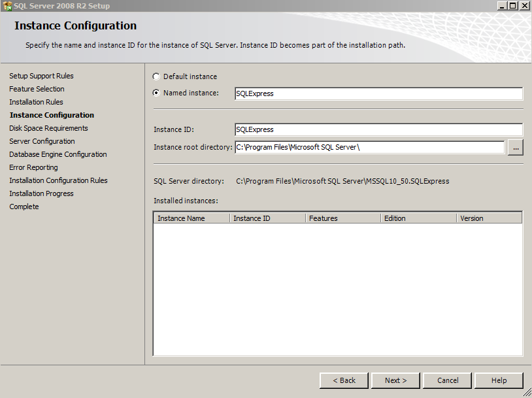The width and height of the screenshot is (532, 398).
Task: Cancel the SQL Server setup
Action: (x=448, y=380)
